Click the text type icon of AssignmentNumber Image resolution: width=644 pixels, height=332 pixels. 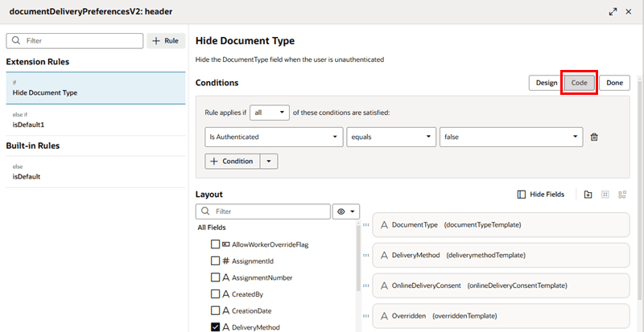pyautogui.click(x=225, y=278)
